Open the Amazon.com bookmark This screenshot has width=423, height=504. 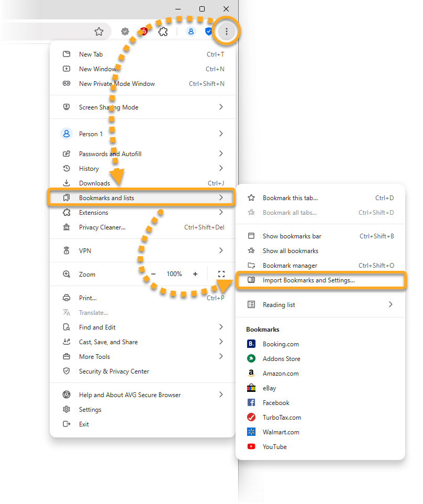point(280,374)
